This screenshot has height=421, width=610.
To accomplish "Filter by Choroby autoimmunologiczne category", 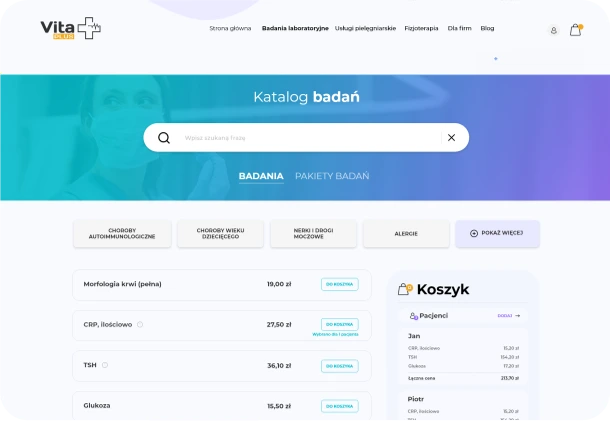I will (122, 233).
